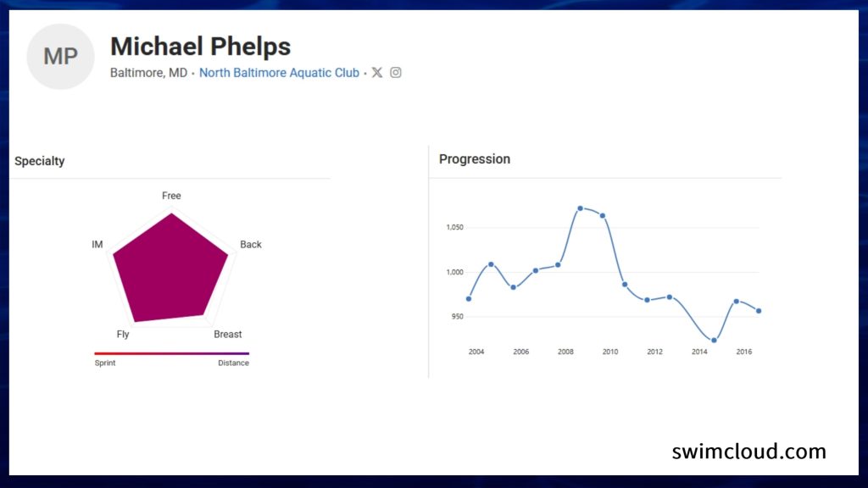Open North Baltimore Aquatic Club link
868x488 pixels.
279,73
